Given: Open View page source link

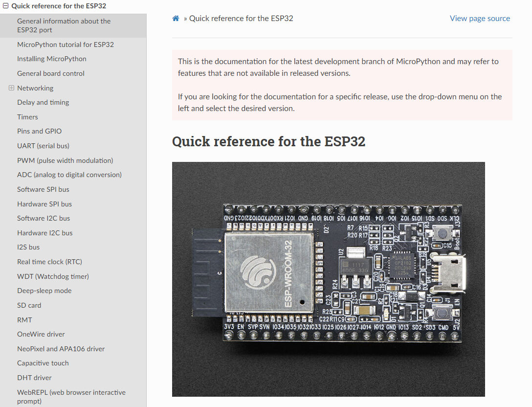Looking at the screenshot, I should 480,18.
